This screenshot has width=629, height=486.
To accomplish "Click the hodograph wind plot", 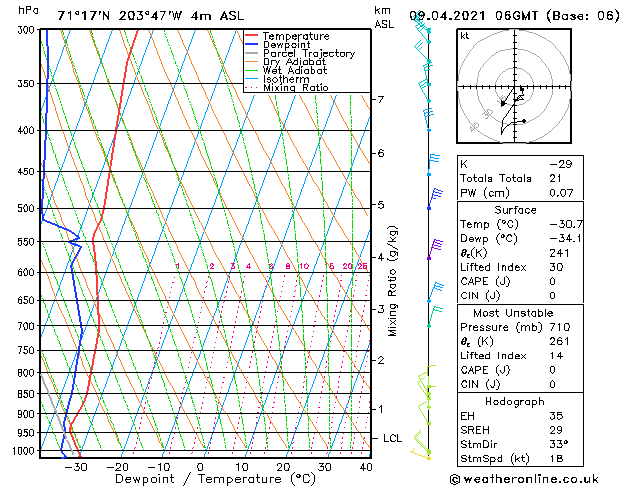I will coord(514,86).
